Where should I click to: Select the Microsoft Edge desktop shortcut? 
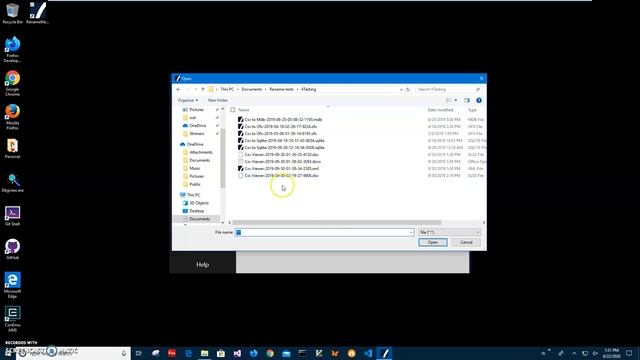click(x=12, y=285)
